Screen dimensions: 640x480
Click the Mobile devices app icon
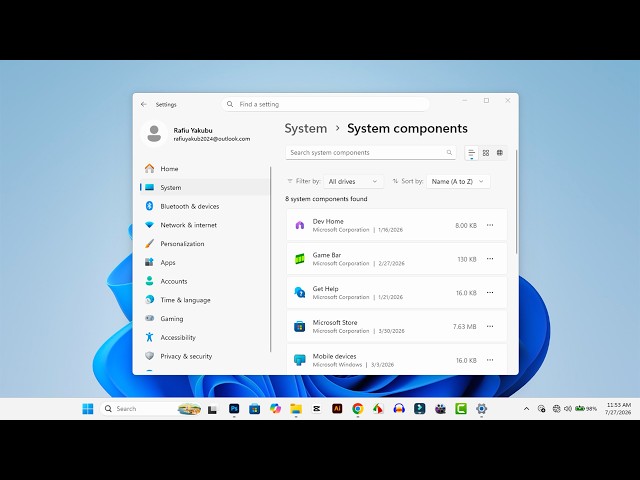(300, 360)
